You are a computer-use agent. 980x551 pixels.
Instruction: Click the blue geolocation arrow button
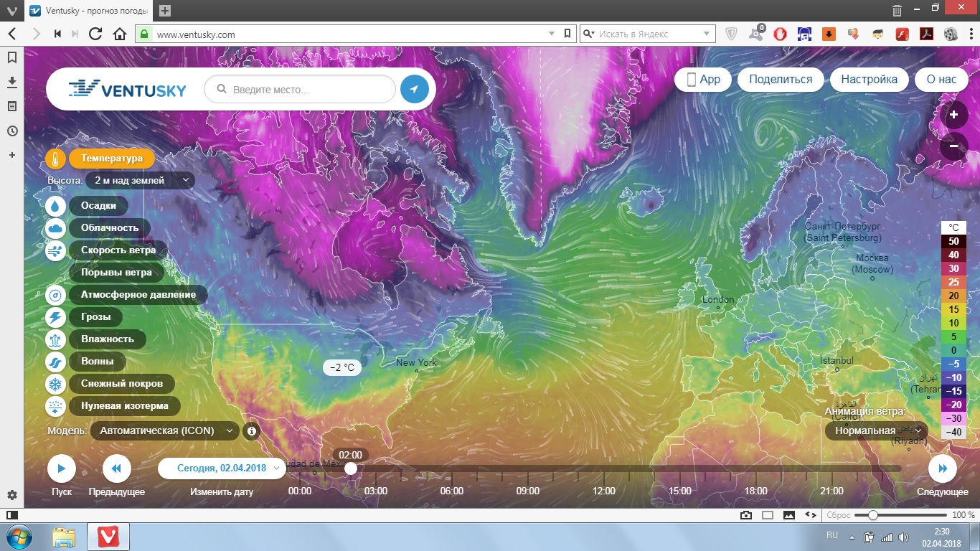(x=414, y=90)
